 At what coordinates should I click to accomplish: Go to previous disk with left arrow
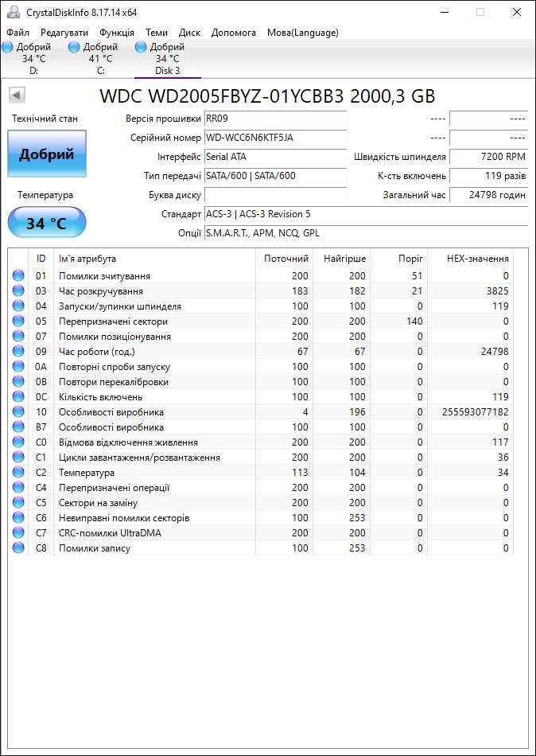pos(17,95)
